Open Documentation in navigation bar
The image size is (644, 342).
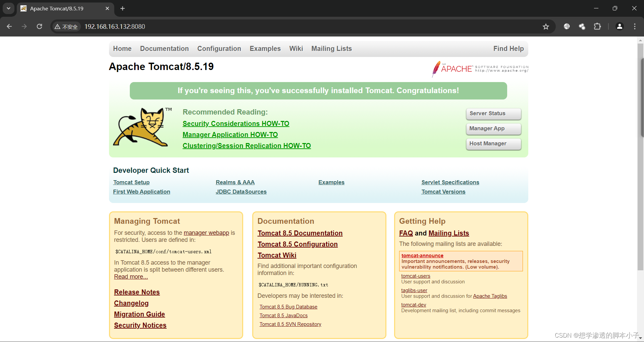164,49
